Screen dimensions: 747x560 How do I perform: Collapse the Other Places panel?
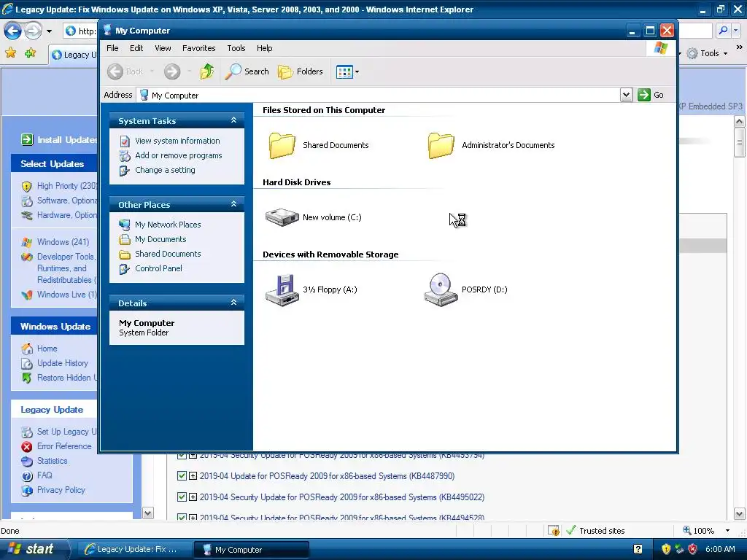pyautogui.click(x=233, y=204)
